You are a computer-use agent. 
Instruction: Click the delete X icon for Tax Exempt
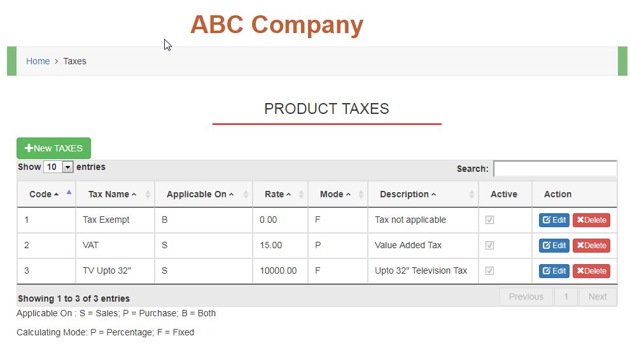tap(580, 220)
